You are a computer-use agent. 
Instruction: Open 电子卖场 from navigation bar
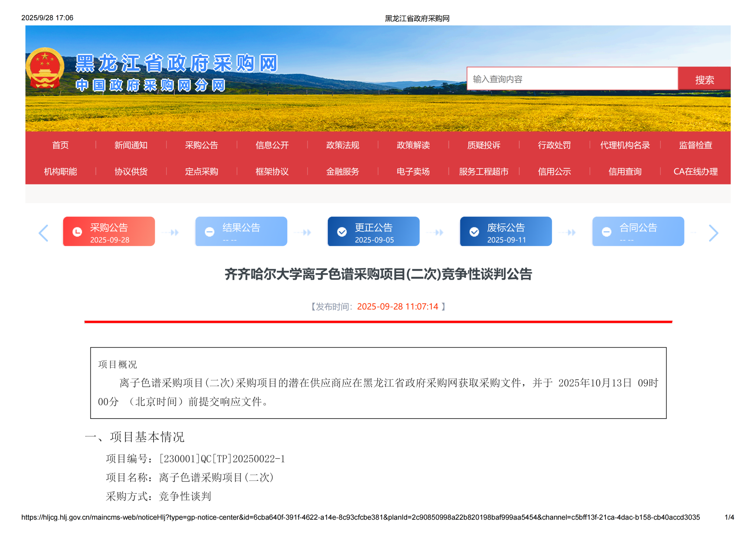coord(413,172)
